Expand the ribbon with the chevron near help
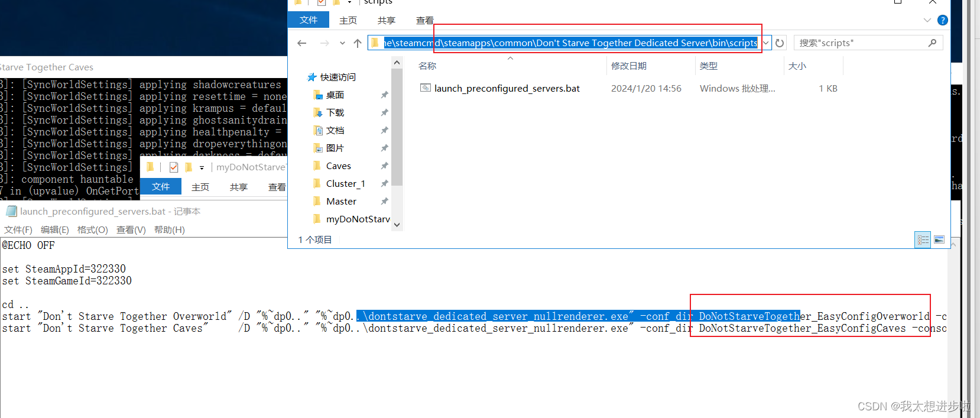This screenshot has height=418, width=980. tap(927, 20)
